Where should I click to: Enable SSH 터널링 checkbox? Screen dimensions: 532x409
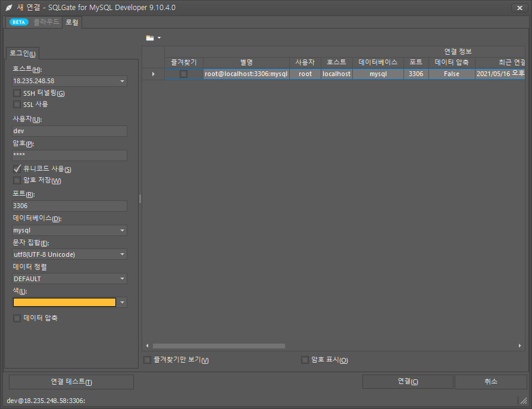17,93
